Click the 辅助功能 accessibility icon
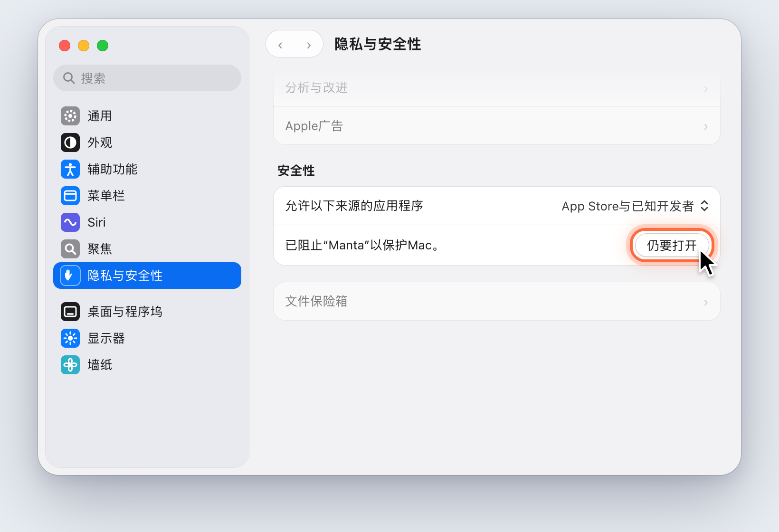 coord(70,169)
